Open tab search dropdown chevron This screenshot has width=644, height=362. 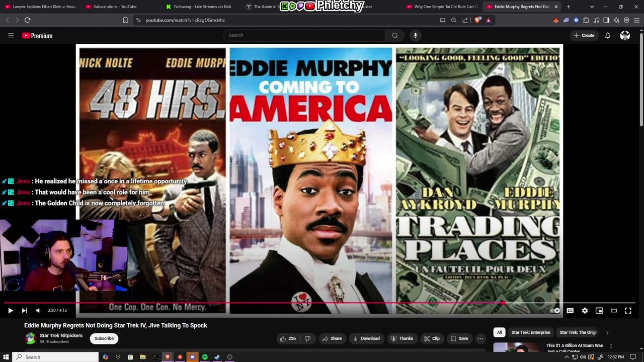(592, 7)
